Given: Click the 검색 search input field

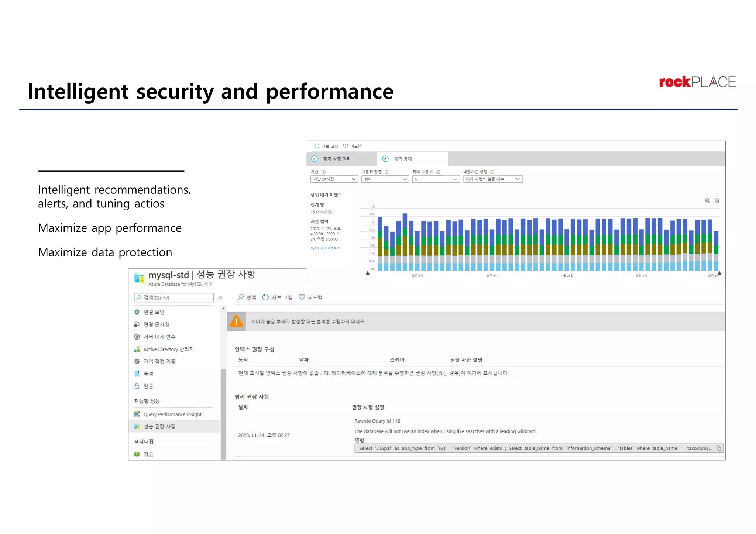Looking at the screenshot, I should (x=174, y=298).
